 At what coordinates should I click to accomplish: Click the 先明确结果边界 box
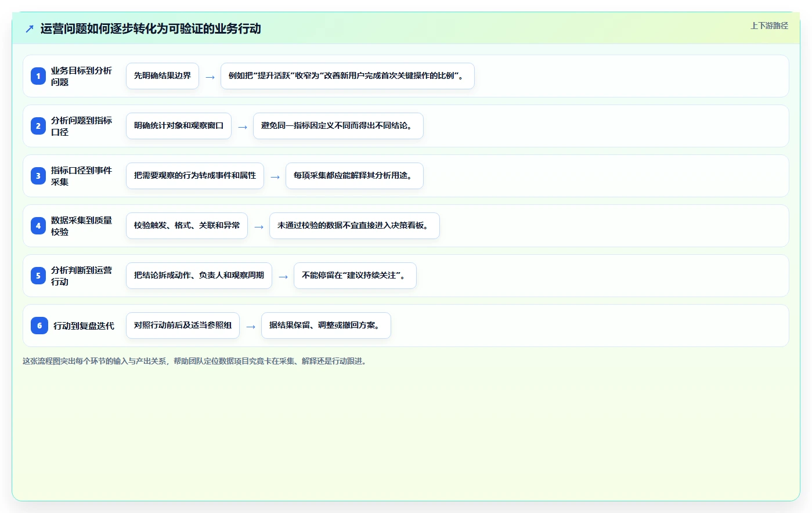click(x=163, y=76)
